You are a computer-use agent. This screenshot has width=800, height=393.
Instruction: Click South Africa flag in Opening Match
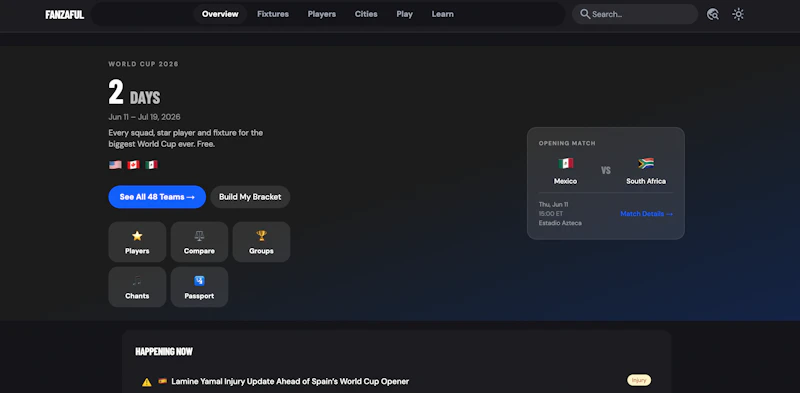point(646,163)
